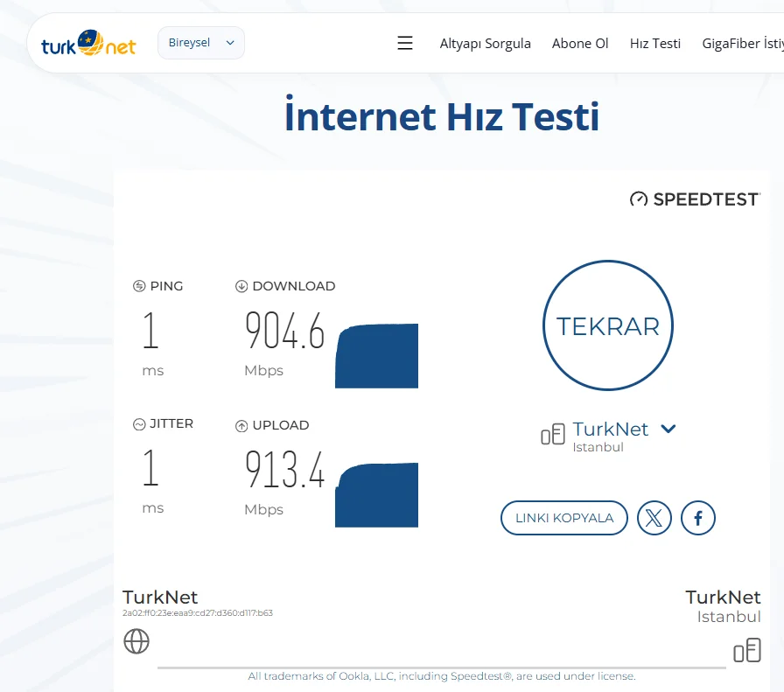
Task: Click the JITTER label
Action: (x=171, y=423)
